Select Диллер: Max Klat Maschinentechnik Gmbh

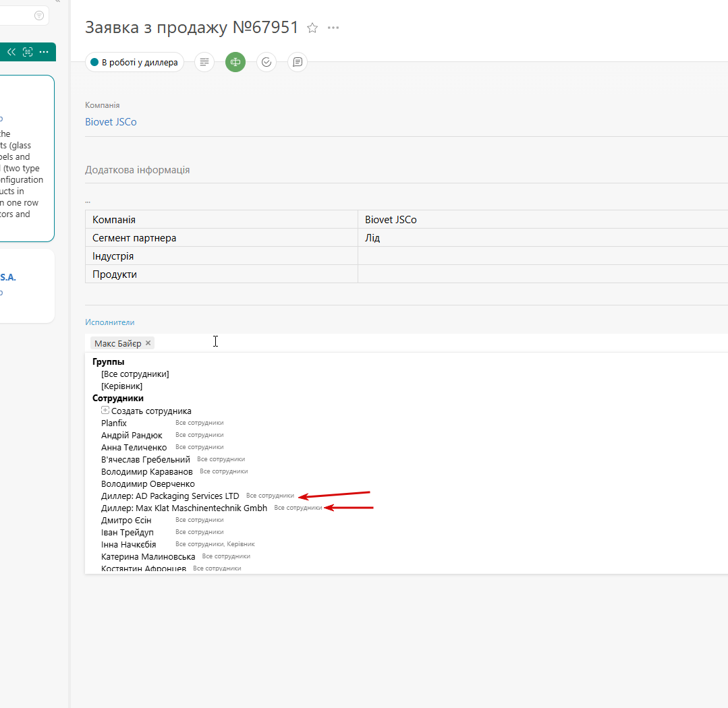click(184, 508)
